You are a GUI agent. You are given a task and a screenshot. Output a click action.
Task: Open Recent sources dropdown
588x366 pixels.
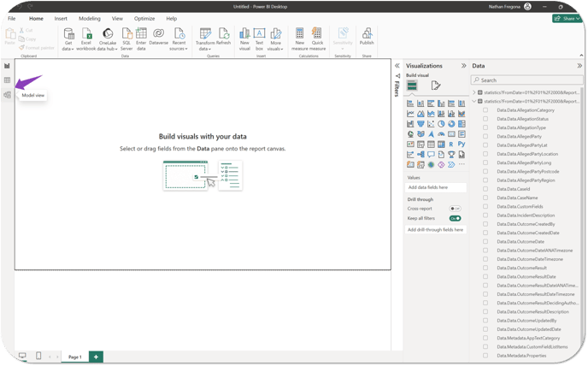pos(179,39)
